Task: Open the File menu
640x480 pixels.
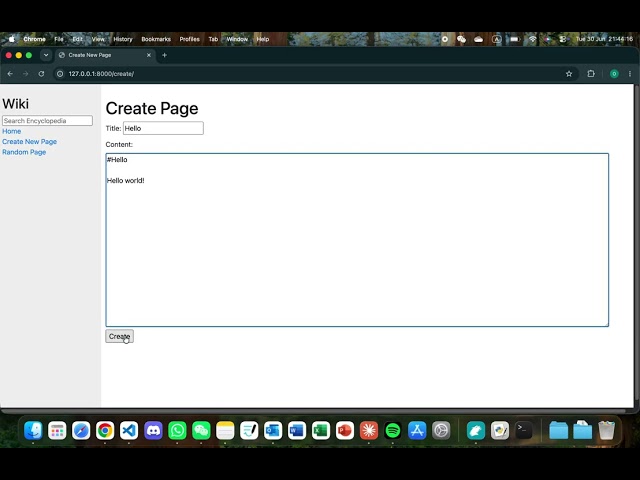Action: pyautogui.click(x=59, y=39)
